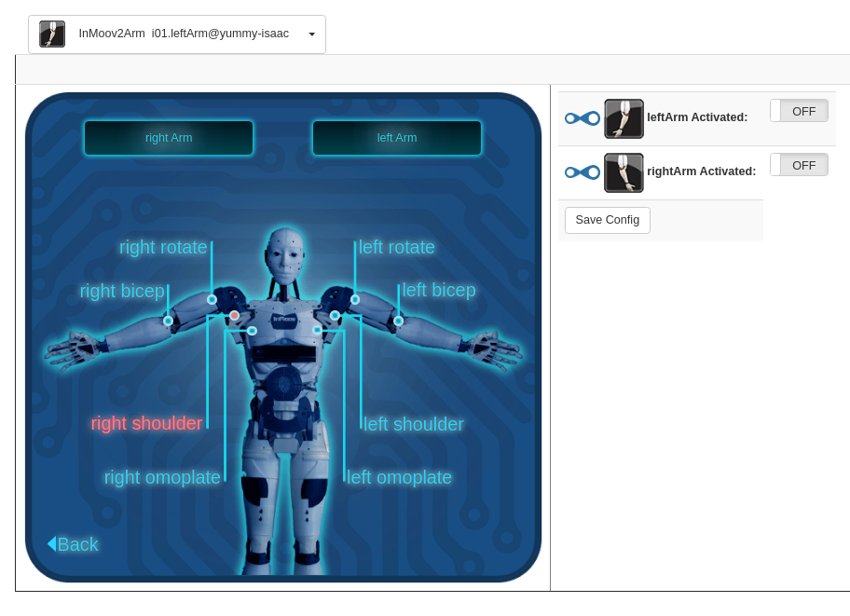Click the Save Config button
This screenshot has width=850, height=616.
click(x=607, y=220)
